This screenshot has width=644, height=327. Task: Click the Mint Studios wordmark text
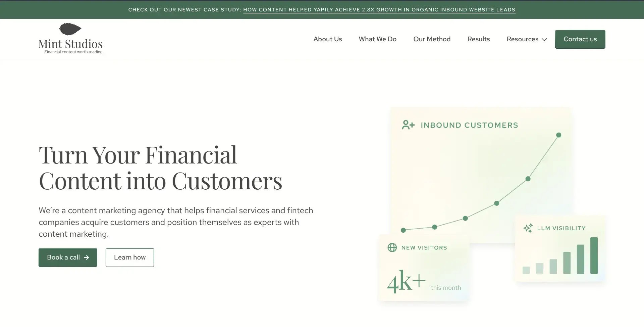coord(70,44)
